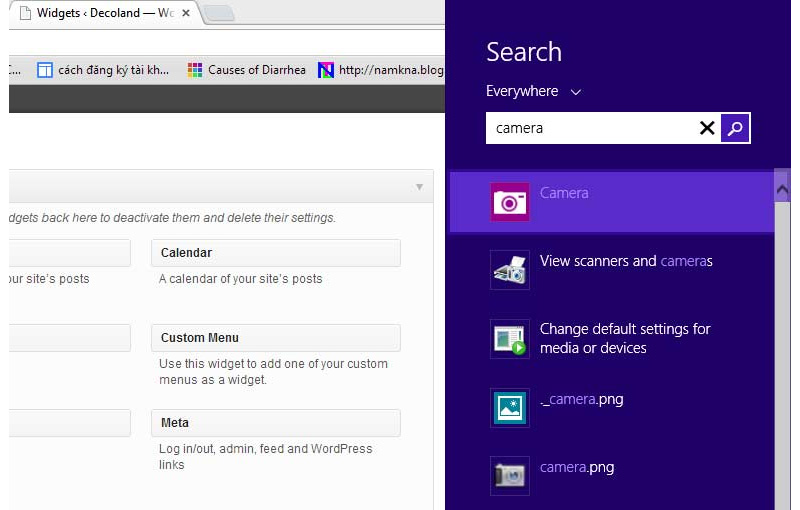Click in the camera search input field
800x510 pixels.
click(x=591, y=128)
